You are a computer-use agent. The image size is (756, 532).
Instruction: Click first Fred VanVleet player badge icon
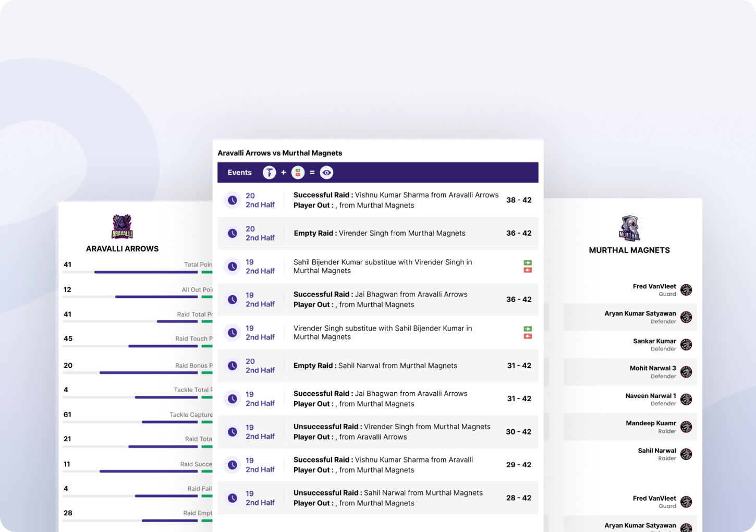coord(686,290)
